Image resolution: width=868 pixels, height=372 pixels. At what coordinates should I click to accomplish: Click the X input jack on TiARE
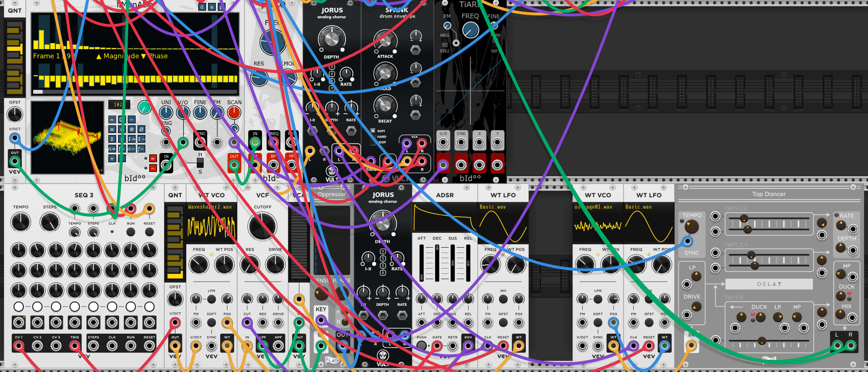pyautogui.click(x=479, y=143)
